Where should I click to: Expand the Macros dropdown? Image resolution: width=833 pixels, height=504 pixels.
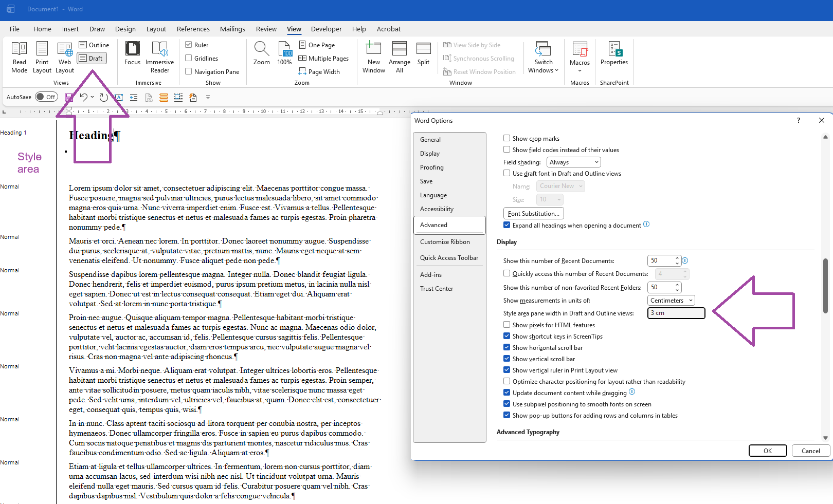coord(580,58)
